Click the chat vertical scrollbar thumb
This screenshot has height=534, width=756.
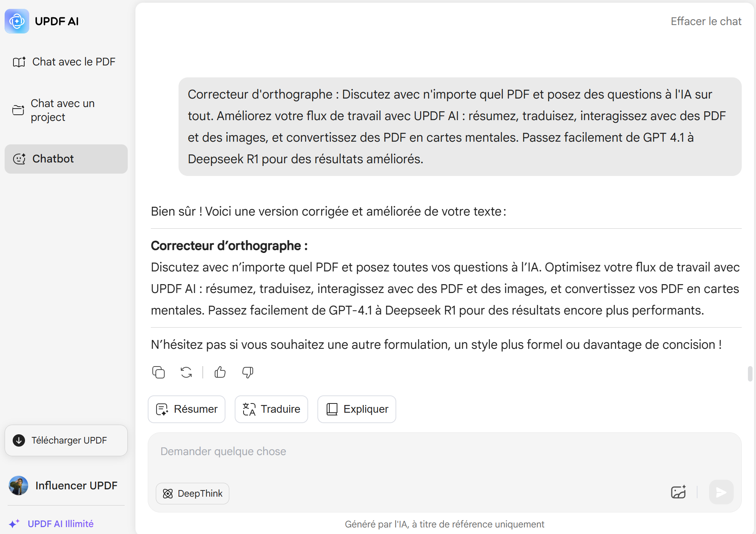750,374
